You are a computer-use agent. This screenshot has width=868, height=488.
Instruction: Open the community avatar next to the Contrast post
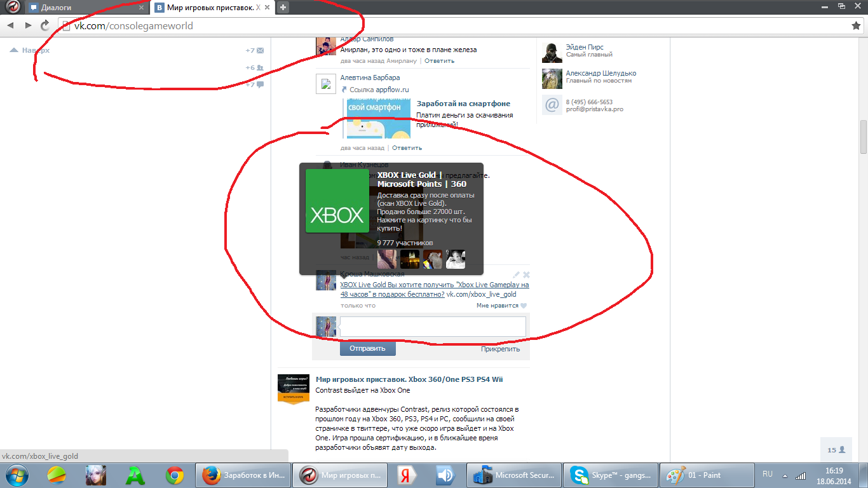[294, 388]
